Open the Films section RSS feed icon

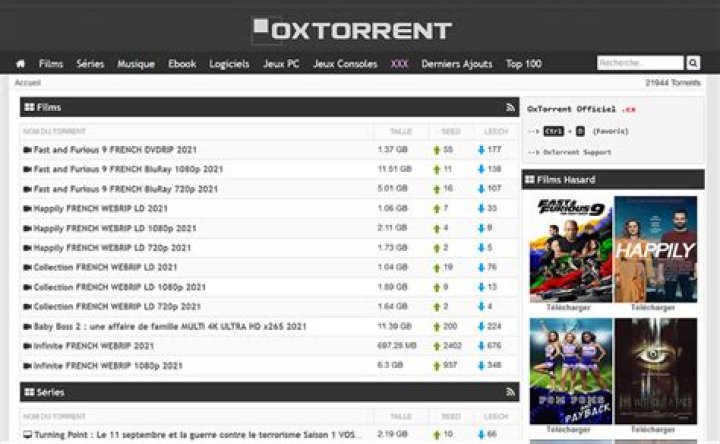point(510,107)
